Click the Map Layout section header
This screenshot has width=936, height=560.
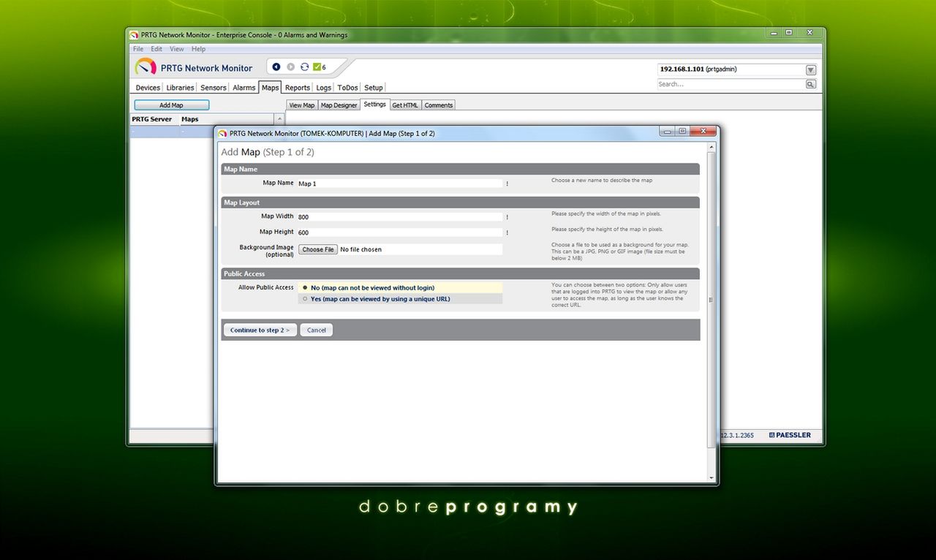(461, 203)
